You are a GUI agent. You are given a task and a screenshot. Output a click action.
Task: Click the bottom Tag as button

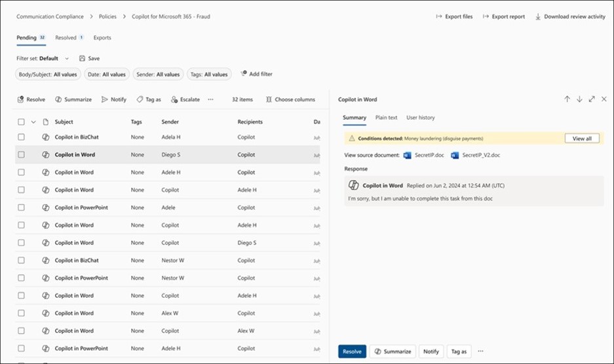coord(459,351)
